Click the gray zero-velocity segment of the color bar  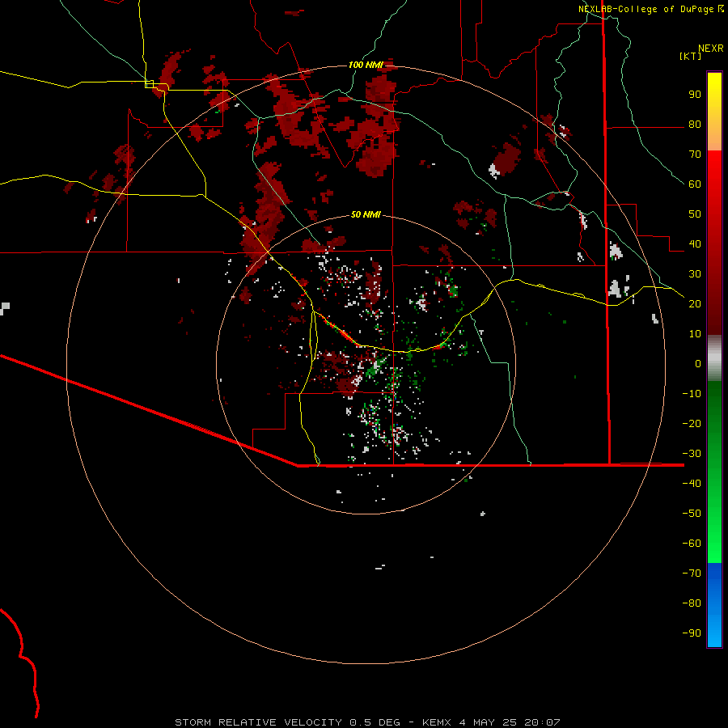click(x=714, y=358)
